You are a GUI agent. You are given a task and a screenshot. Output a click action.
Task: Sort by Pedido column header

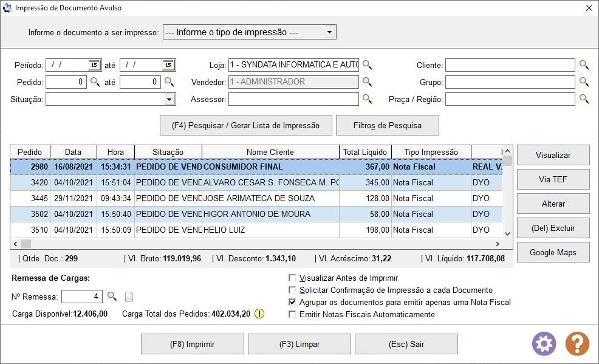tap(30, 152)
